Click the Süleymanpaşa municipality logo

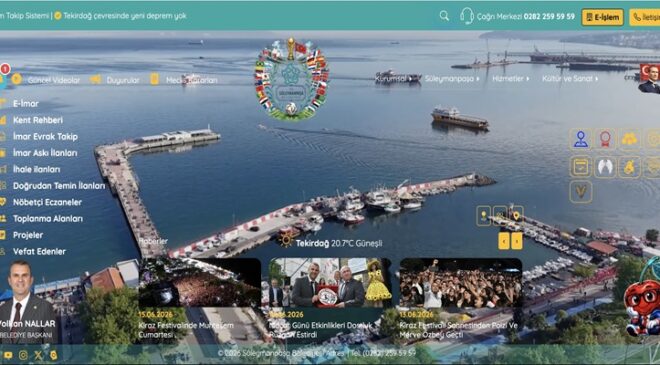(x=292, y=80)
